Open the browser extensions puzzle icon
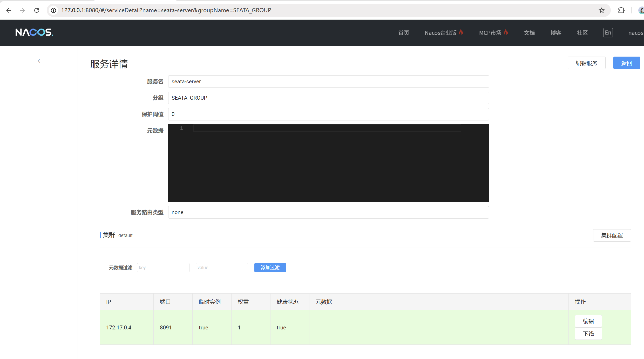 (621, 10)
